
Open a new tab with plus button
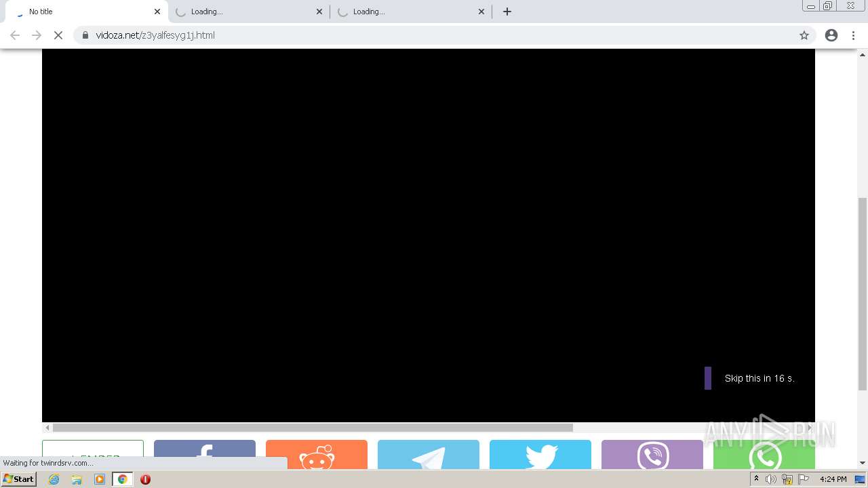pos(507,12)
